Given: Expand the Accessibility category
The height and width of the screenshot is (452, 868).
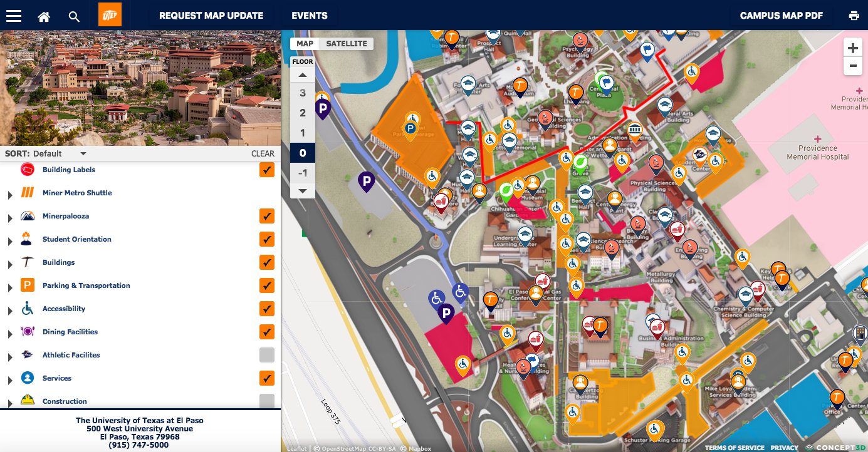Looking at the screenshot, I should tap(9, 311).
